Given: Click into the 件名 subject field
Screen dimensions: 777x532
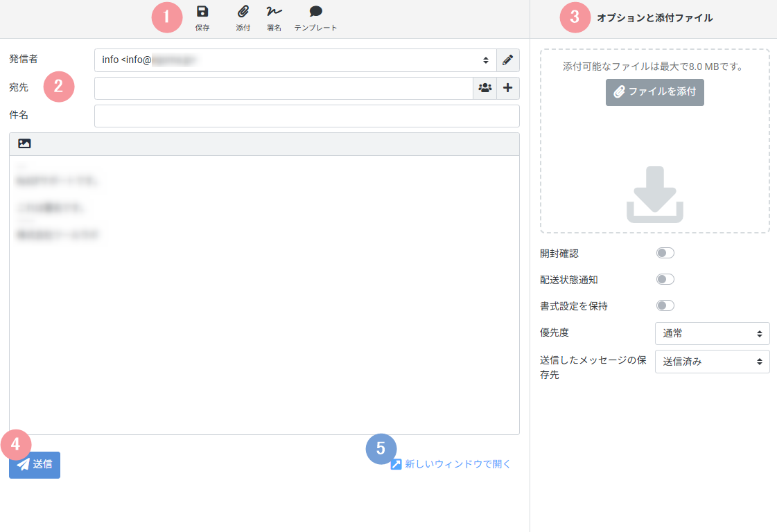Looking at the screenshot, I should 307,116.
